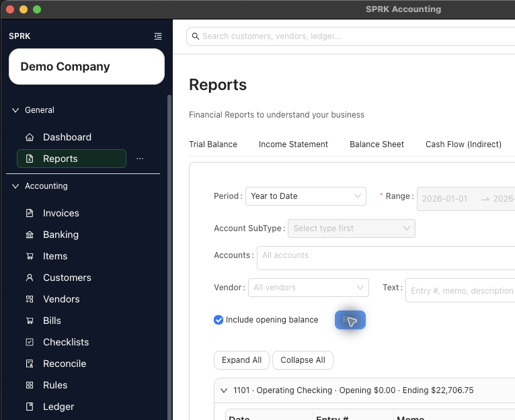Open the Ledger section

[x=58, y=407]
